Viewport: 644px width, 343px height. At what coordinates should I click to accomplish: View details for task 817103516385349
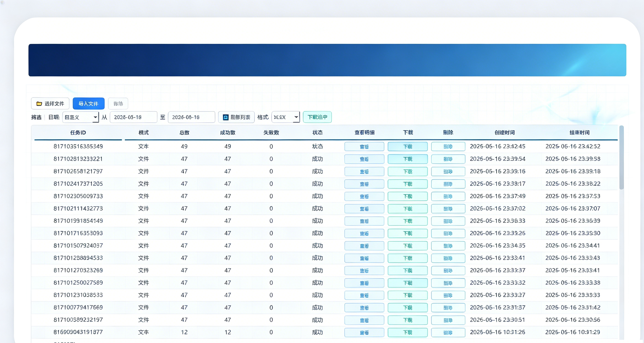(364, 147)
